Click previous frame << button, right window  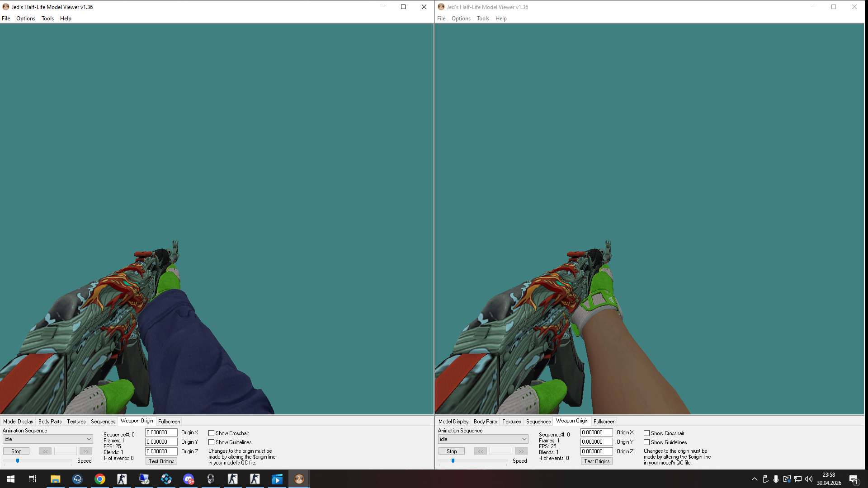pyautogui.click(x=481, y=451)
